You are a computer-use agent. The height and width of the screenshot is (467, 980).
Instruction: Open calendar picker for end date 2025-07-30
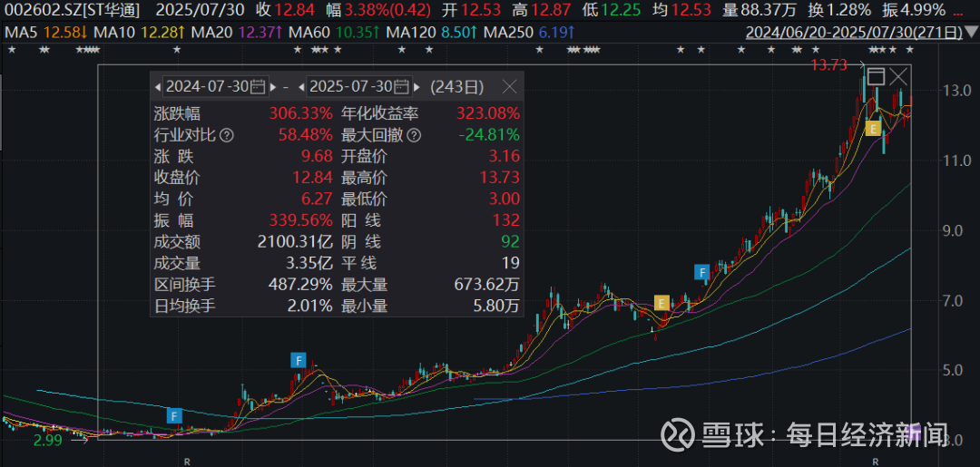click(403, 87)
